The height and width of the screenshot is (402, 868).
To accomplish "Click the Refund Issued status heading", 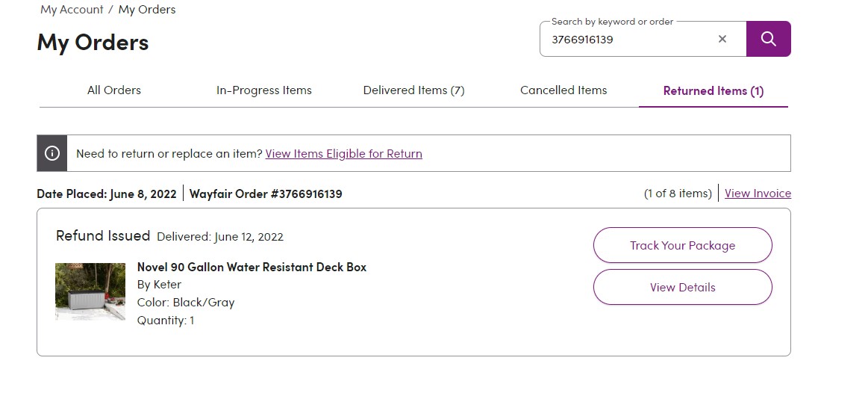I will point(103,235).
